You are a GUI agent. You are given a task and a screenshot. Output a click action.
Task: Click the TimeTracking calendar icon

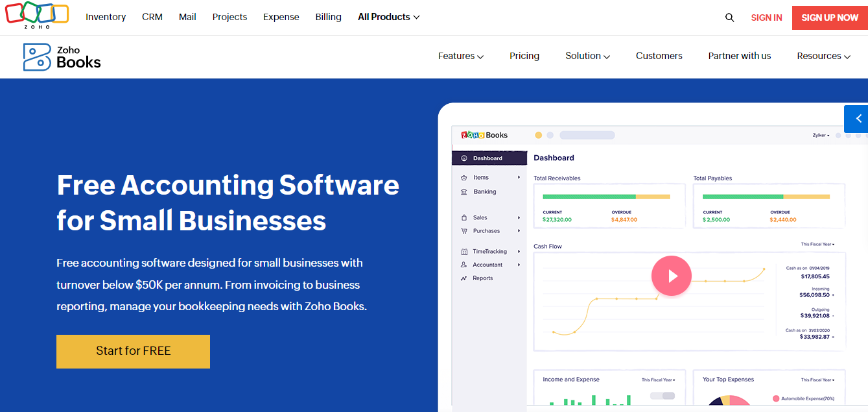click(464, 251)
